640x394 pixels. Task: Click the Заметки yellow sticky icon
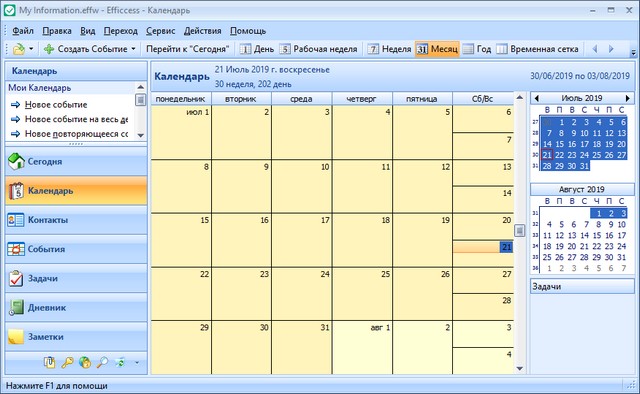[16, 337]
